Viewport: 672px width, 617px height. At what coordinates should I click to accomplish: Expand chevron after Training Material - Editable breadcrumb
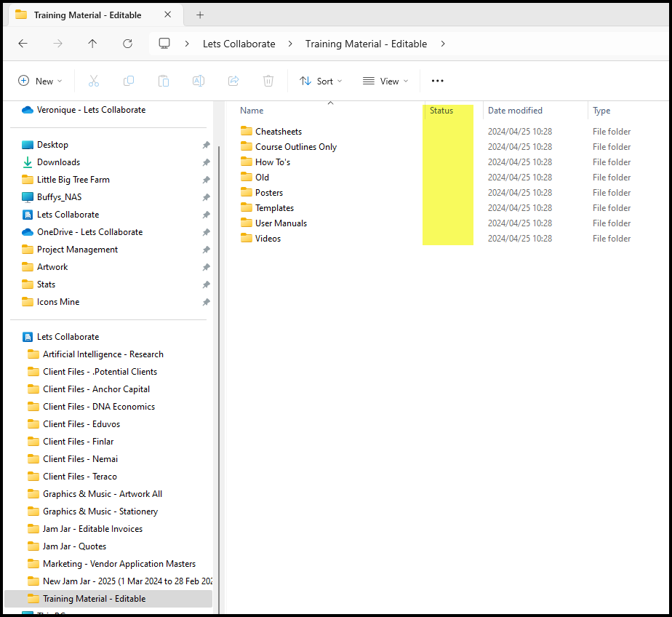[x=443, y=44]
